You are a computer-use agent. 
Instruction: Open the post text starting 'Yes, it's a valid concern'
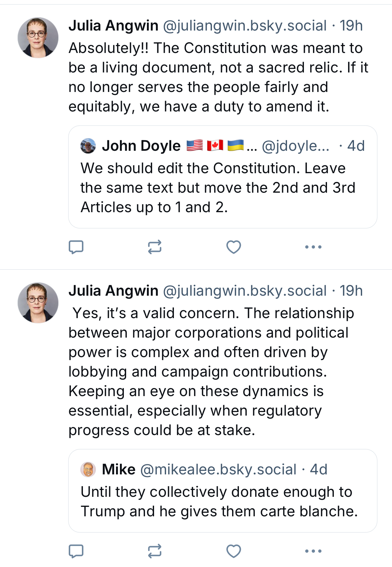(208, 371)
